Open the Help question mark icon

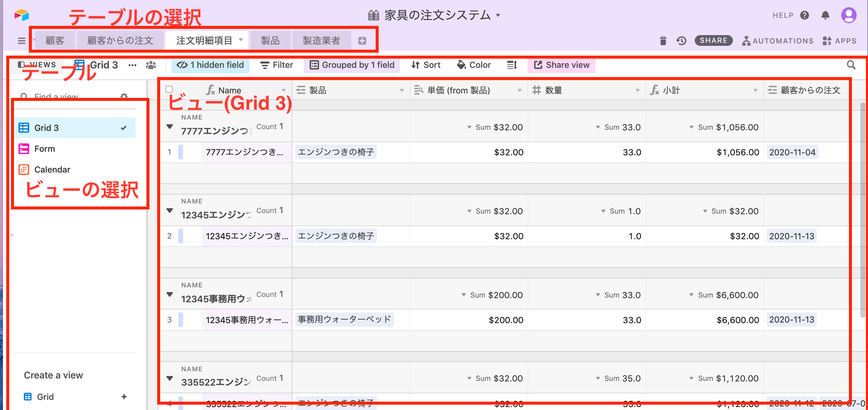tap(805, 15)
